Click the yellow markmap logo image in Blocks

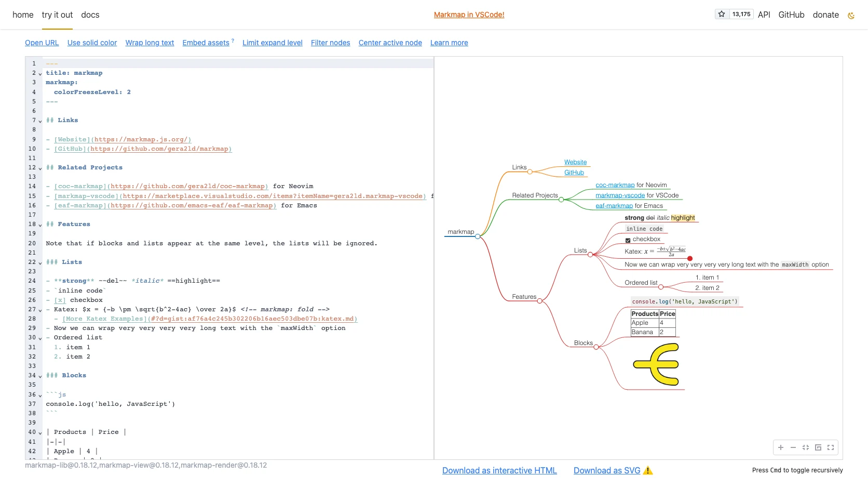pyautogui.click(x=656, y=364)
